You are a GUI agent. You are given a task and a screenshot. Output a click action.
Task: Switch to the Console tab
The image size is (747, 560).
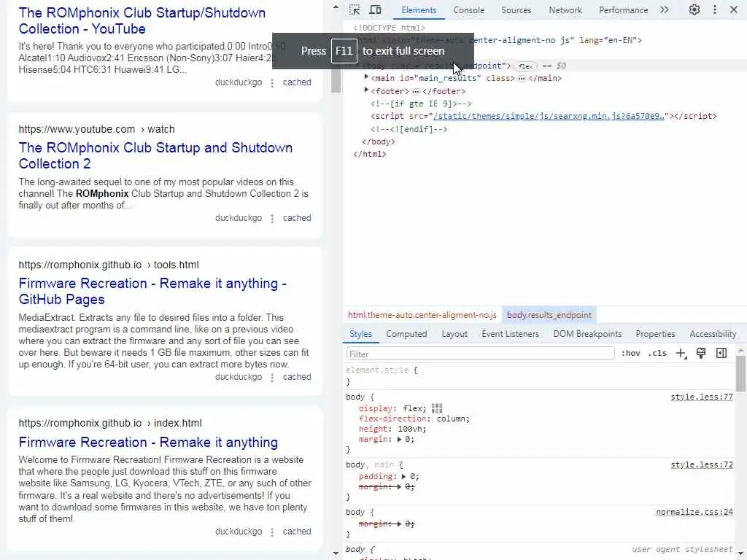point(468,10)
